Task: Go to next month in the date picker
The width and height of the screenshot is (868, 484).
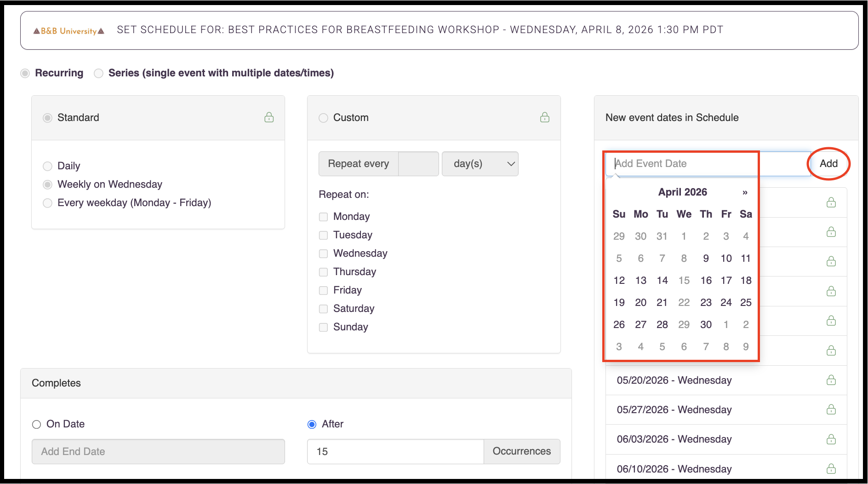Action: tap(745, 192)
